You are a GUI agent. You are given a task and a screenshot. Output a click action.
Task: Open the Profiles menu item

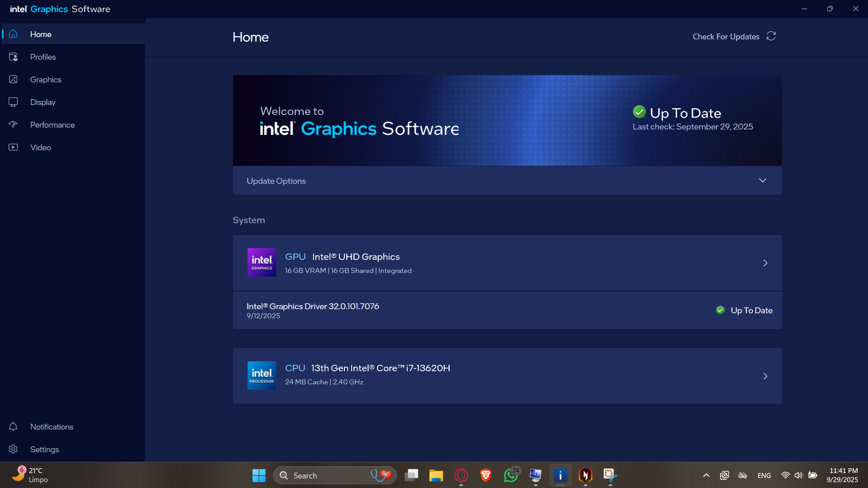coord(73,57)
